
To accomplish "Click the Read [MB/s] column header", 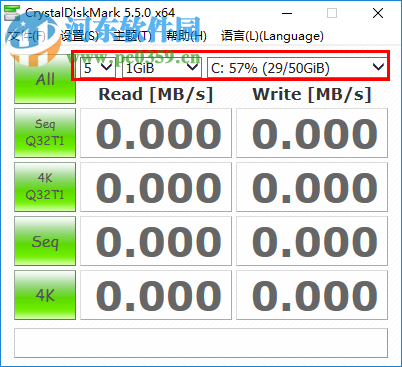I will point(156,94).
